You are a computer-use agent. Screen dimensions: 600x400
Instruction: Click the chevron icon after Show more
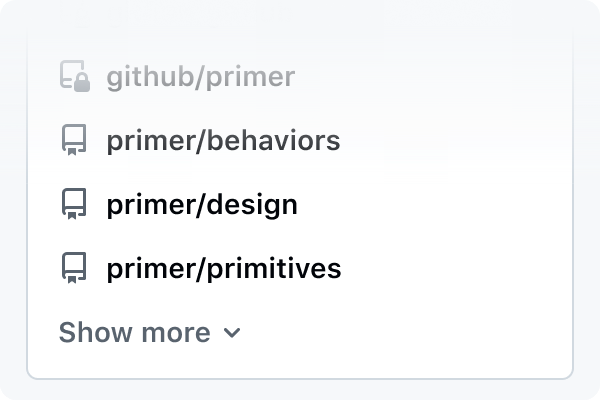(x=231, y=333)
